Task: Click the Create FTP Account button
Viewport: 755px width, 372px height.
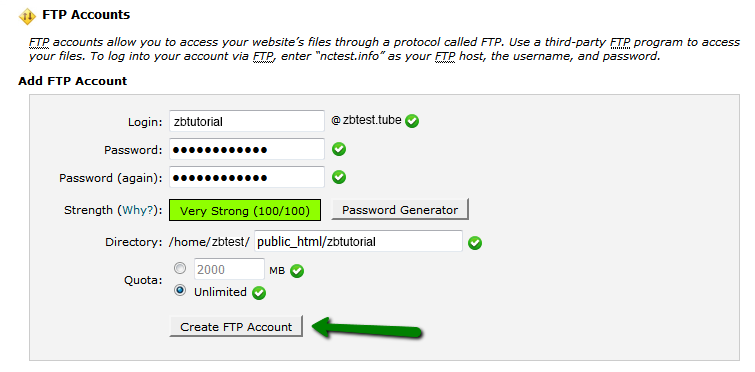Action: click(236, 326)
